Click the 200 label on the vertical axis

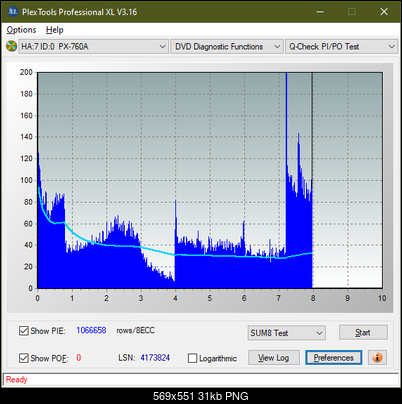click(x=26, y=72)
